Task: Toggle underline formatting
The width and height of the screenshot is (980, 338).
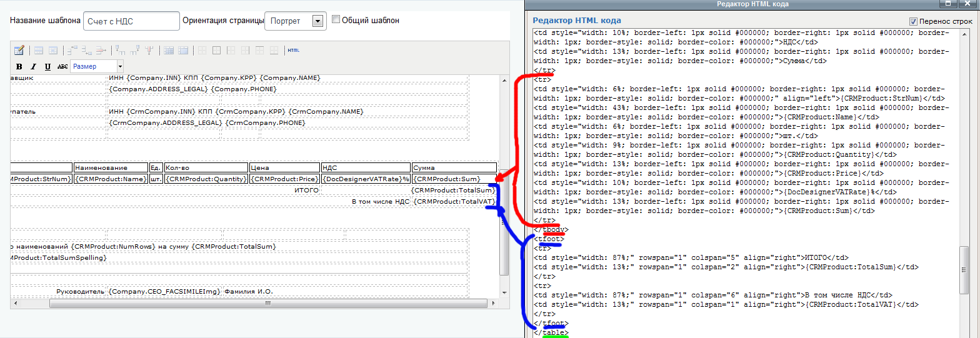Action: [x=47, y=66]
